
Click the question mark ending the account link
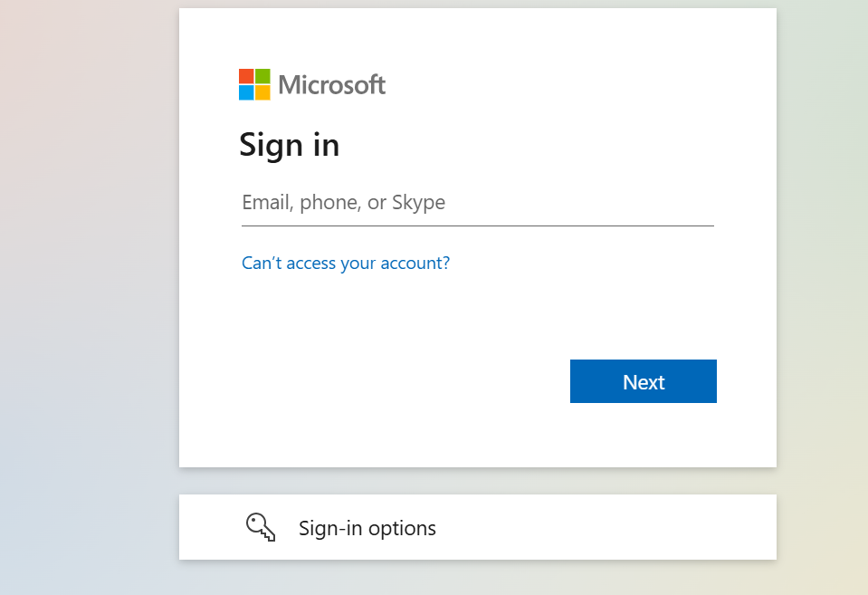(445, 263)
